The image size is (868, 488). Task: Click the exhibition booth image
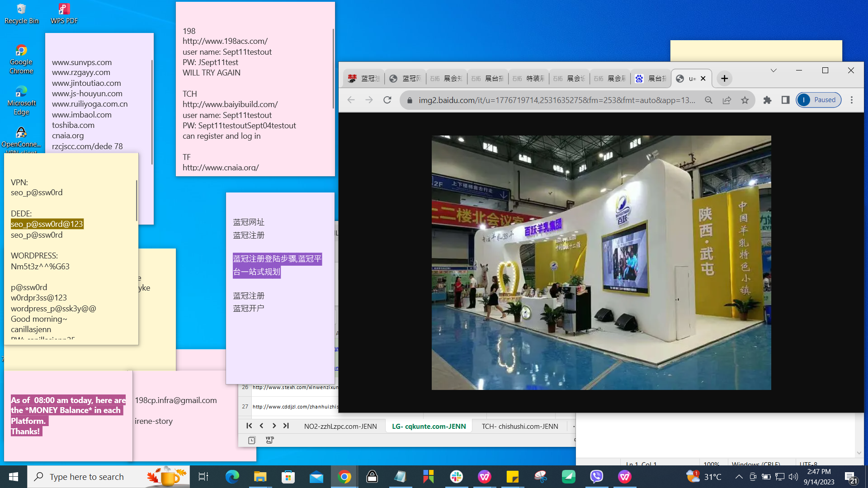(601, 263)
